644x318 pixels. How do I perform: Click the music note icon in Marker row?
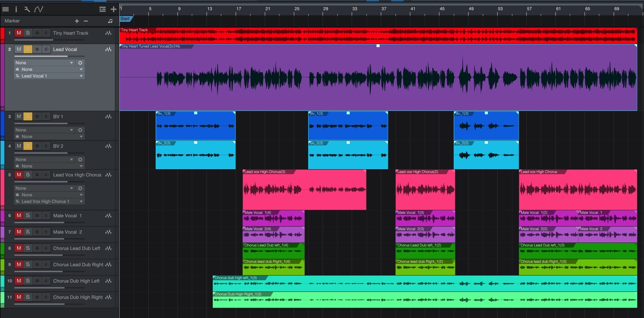110,21
